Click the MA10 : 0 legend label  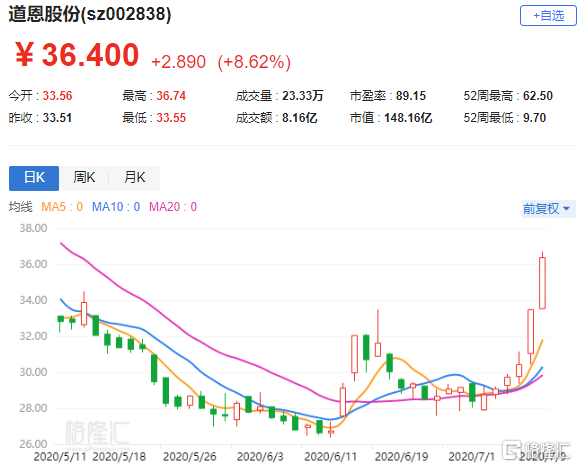click(116, 207)
